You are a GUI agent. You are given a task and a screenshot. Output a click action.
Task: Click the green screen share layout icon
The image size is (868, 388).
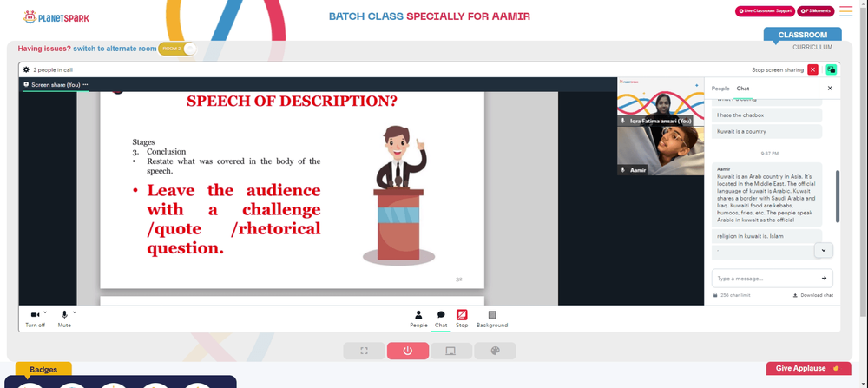pos(831,69)
